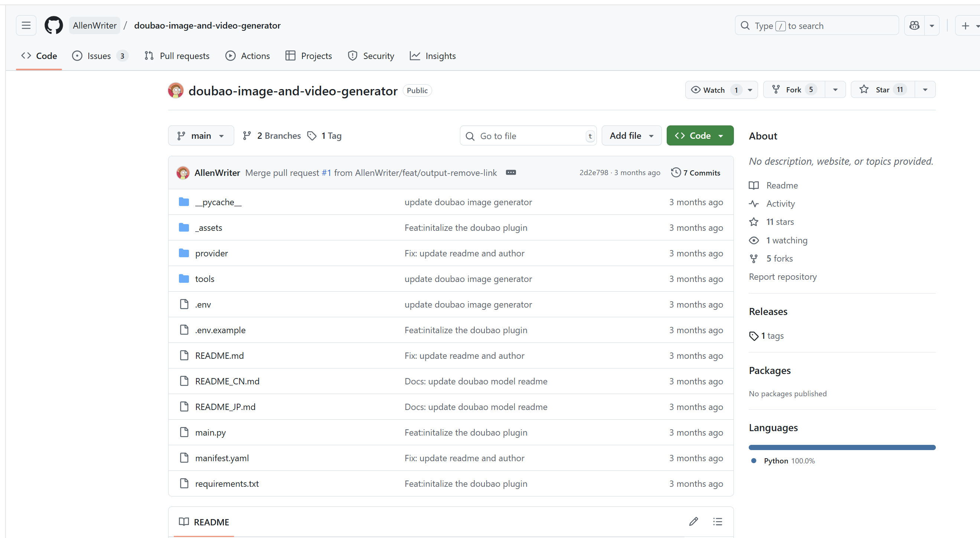Click the pencil edit README icon
The image size is (980, 538).
coord(693,522)
